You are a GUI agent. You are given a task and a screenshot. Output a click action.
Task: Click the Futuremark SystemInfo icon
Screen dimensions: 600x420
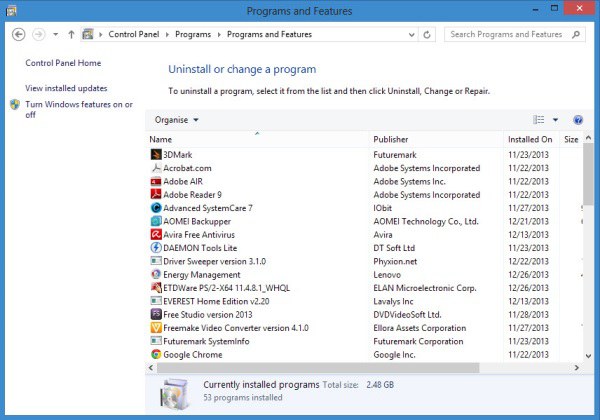click(x=156, y=341)
